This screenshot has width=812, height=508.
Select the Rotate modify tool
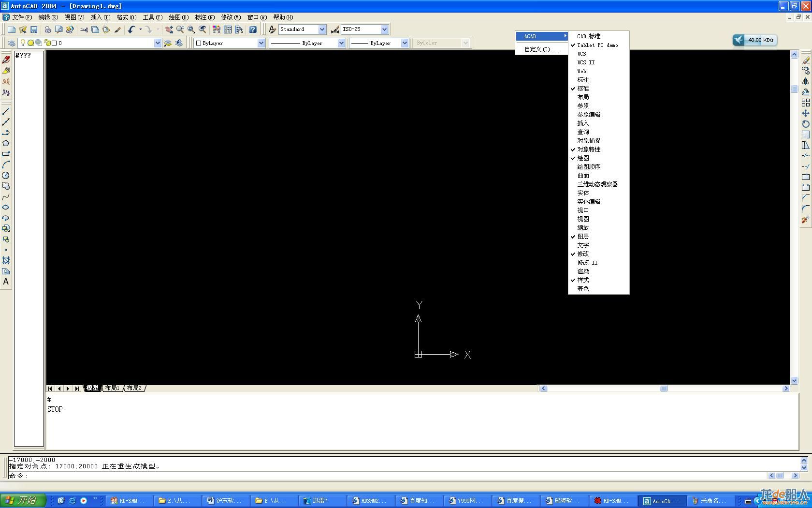805,124
